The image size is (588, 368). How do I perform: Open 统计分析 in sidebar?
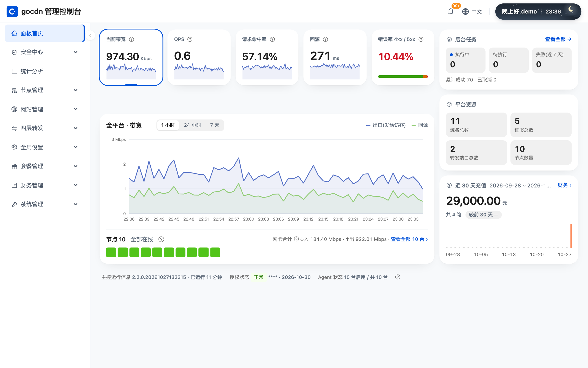45,71
